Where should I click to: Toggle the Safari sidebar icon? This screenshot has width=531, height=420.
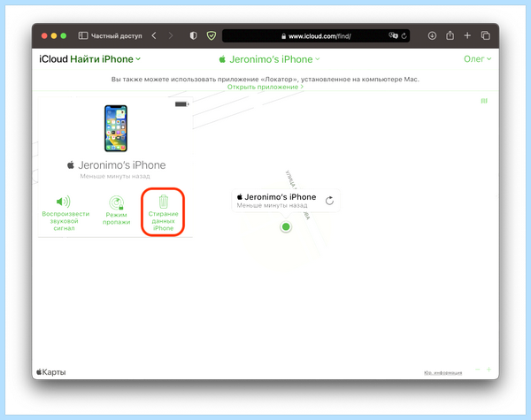[83, 35]
